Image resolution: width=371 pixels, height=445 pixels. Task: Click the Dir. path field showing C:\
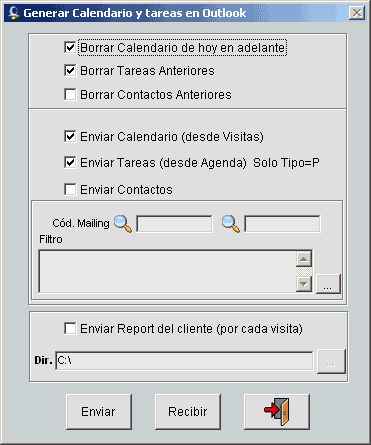pyautogui.click(x=184, y=361)
